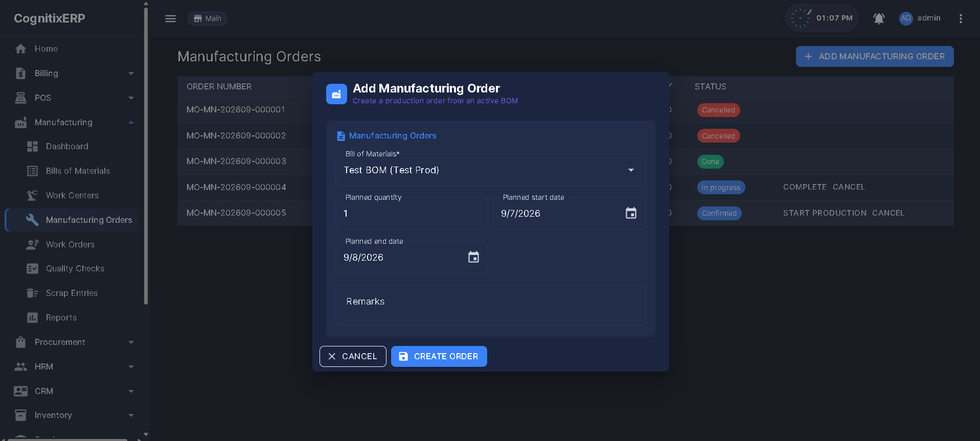Click the Inventory box icon
This screenshot has width=980, height=441.
(20, 415)
